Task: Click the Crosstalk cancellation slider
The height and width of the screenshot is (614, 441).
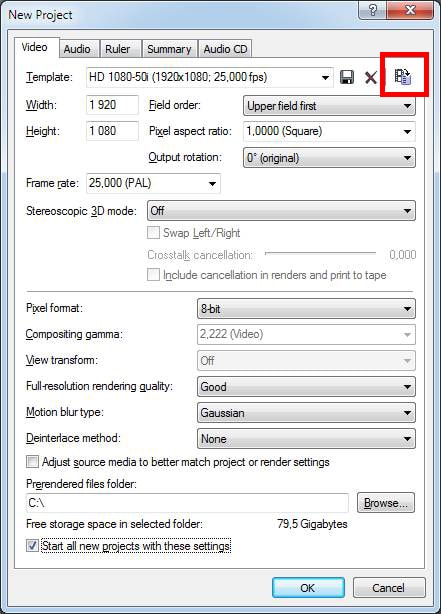Action: (320, 253)
